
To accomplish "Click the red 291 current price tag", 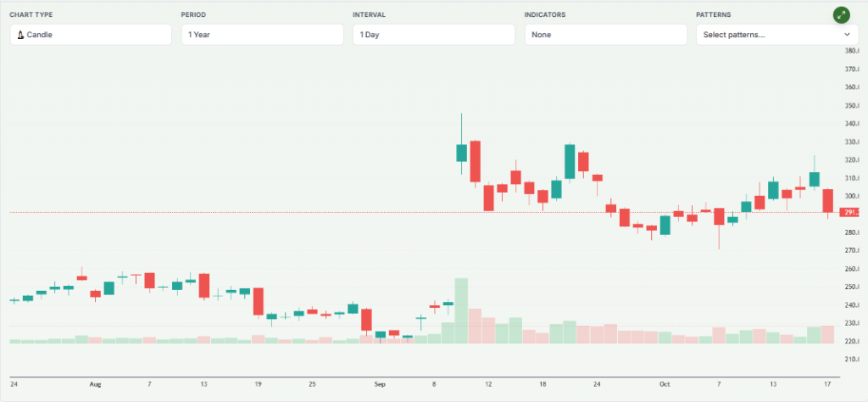I will coord(849,212).
